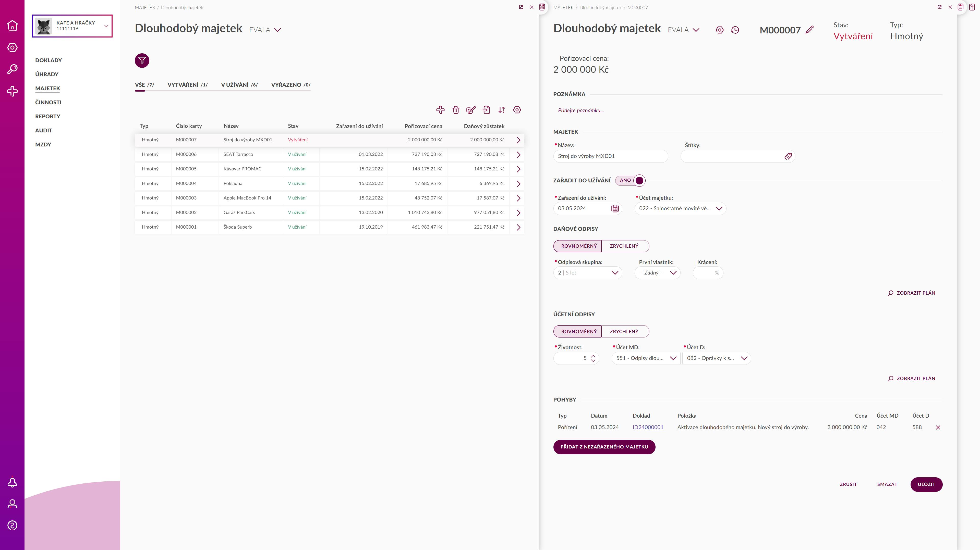Viewport: 980px width, 550px height.
Task: Click the hexagon settings icon in left sidebar
Action: (x=12, y=47)
